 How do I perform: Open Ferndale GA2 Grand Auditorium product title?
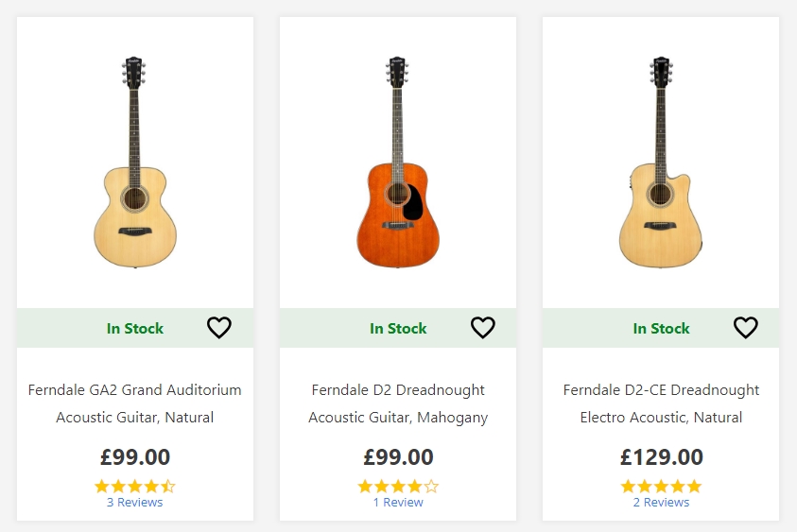click(134, 403)
